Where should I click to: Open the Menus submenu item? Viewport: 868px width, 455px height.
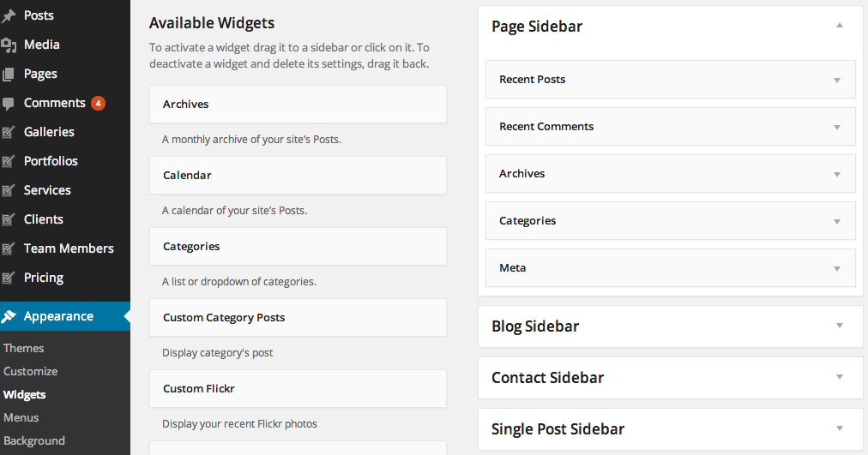[x=21, y=417]
